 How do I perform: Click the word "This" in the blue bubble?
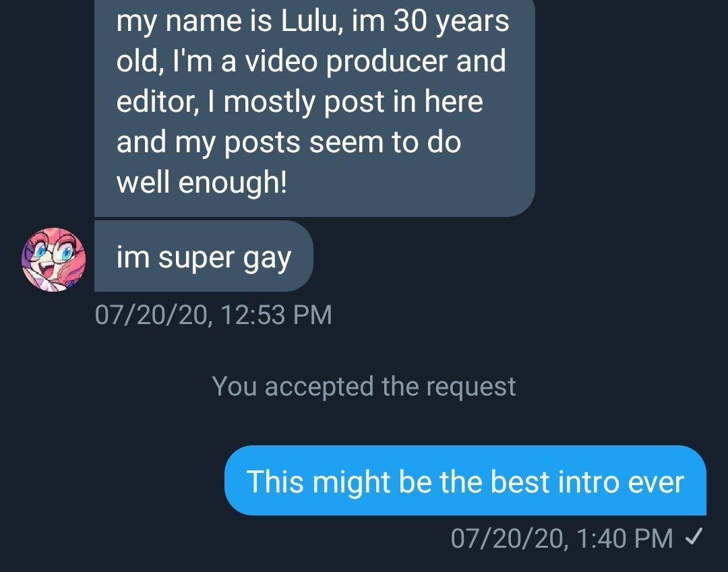coord(275,480)
